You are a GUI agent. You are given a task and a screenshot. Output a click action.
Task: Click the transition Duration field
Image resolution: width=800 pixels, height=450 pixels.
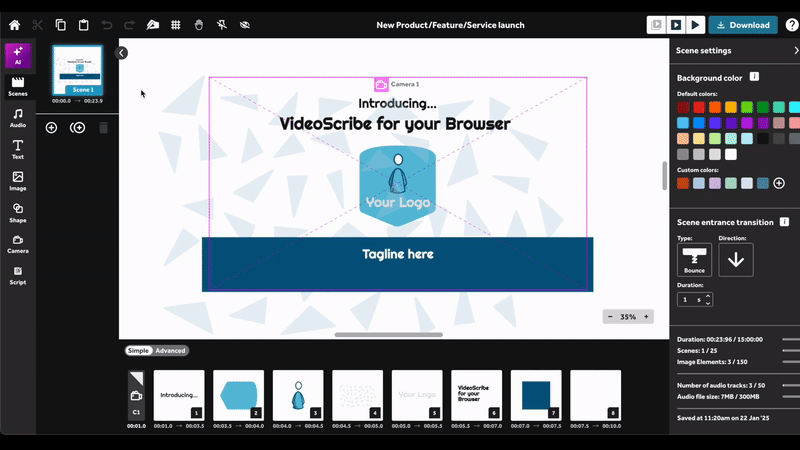694,299
